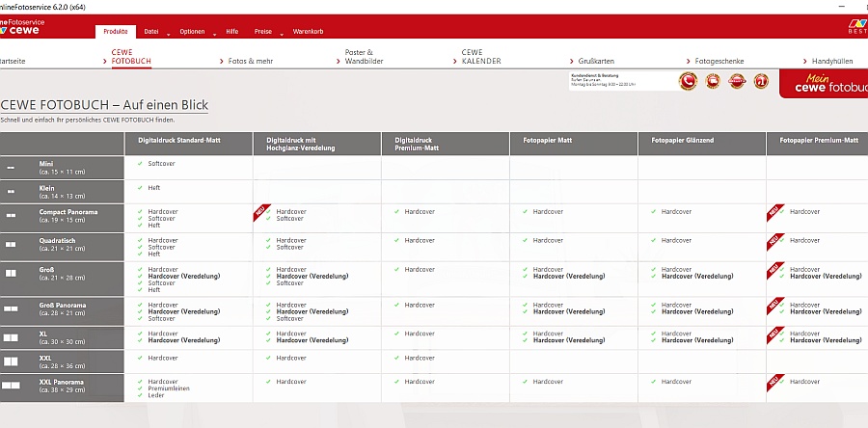Image resolution: width=868 pixels, height=428 pixels.
Task: Select Compact Panorama Hardcover under Fotopapier Glänzend
Action: click(x=676, y=212)
